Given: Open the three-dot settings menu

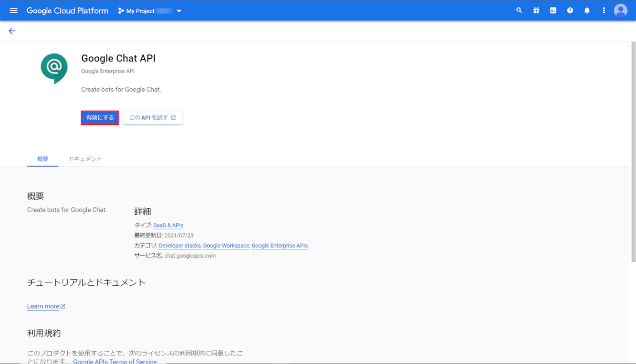Looking at the screenshot, I should (604, 10).
